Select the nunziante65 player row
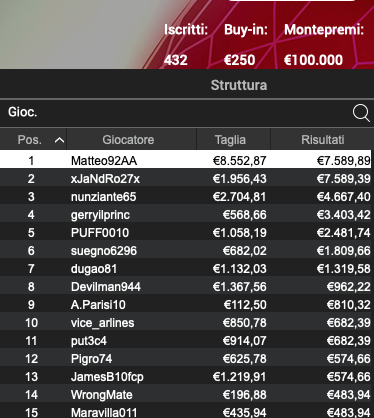This screenshot has height=418, width=374. [x=187, y=195]
